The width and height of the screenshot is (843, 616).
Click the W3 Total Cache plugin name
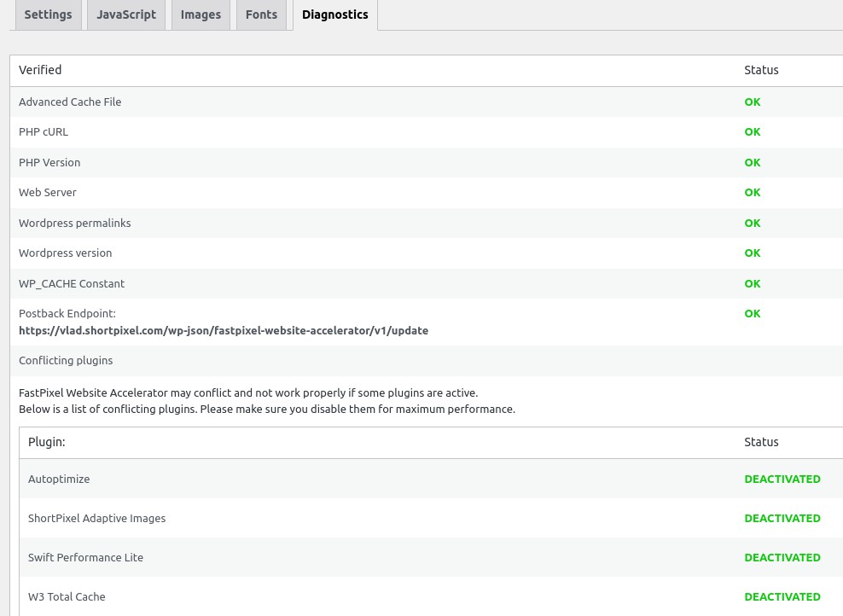(x=67, y=597)
